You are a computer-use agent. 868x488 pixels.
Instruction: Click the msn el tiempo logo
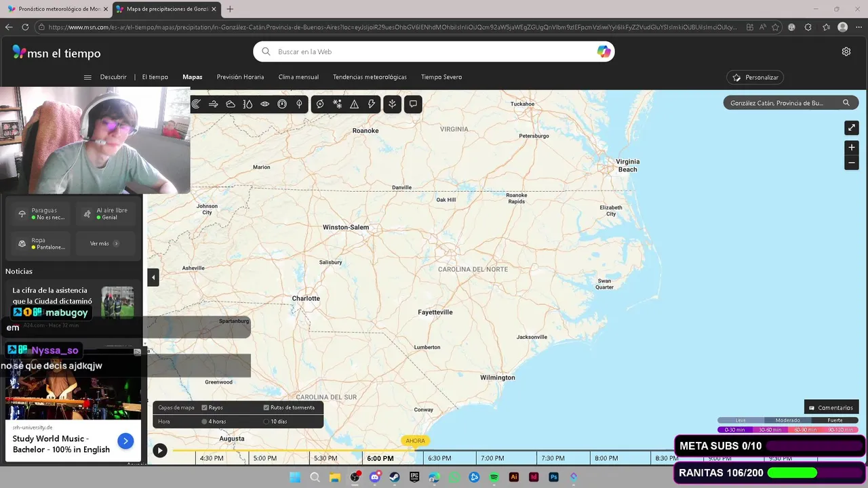coord(56,53)
